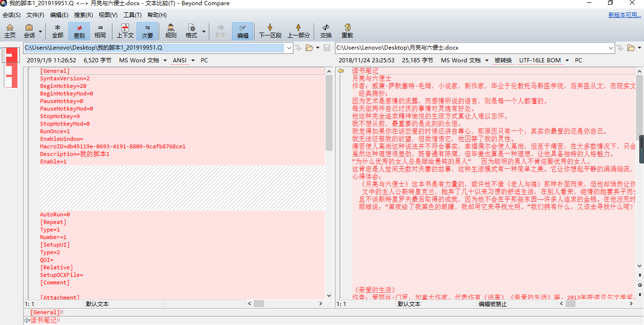Click the left pane reload arrow icon

pos(298,48)
